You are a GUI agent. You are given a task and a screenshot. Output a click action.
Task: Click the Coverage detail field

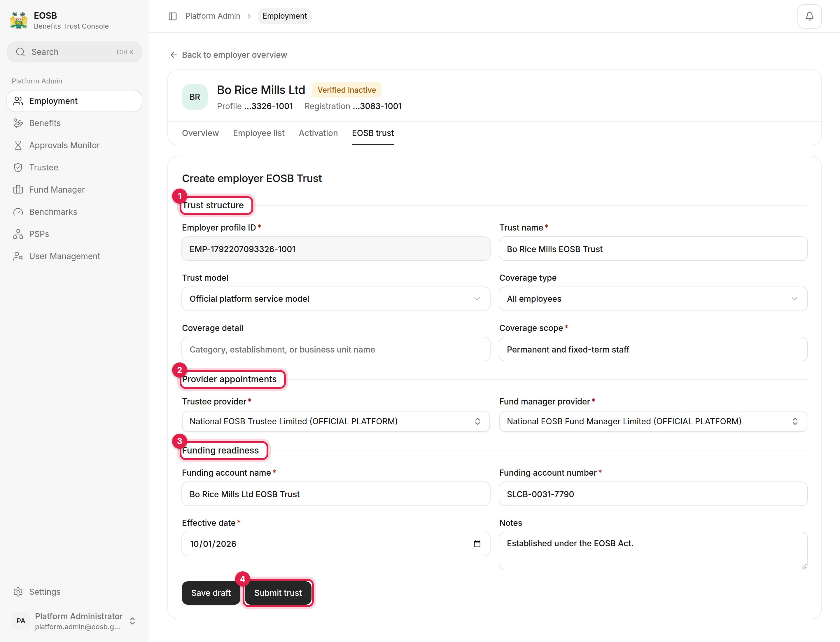tap(336, 349)
